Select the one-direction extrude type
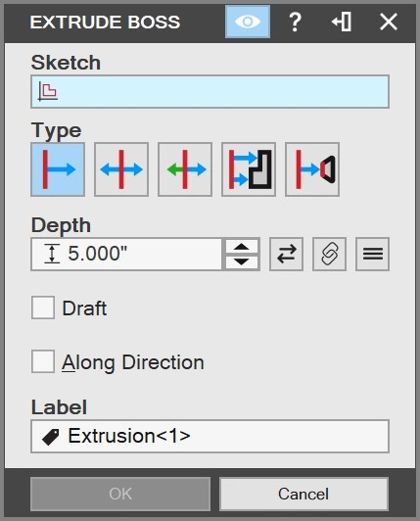The height and width of the screenshot is (521, 420). (x=58, y=169)
